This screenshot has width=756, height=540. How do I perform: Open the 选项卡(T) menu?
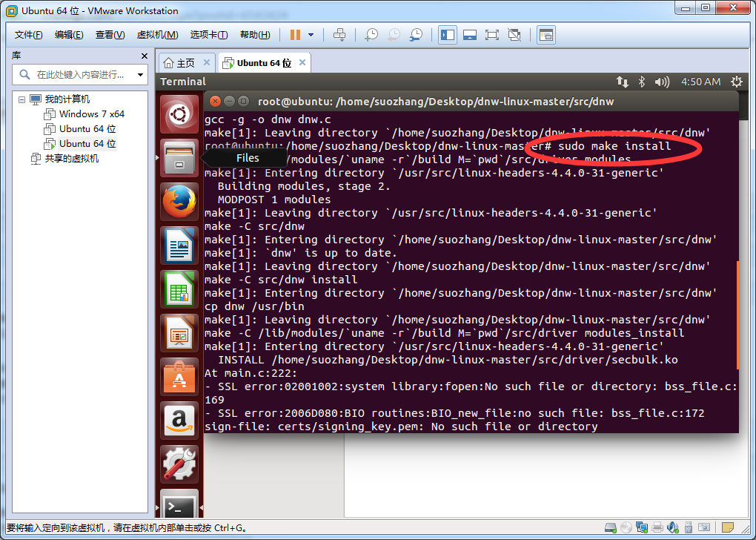coord(209,35)
